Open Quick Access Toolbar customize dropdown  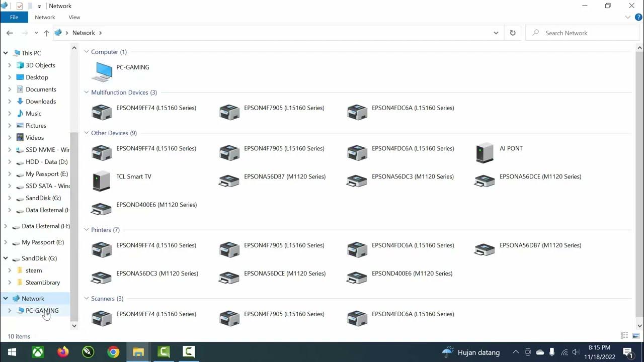(39, 6)
